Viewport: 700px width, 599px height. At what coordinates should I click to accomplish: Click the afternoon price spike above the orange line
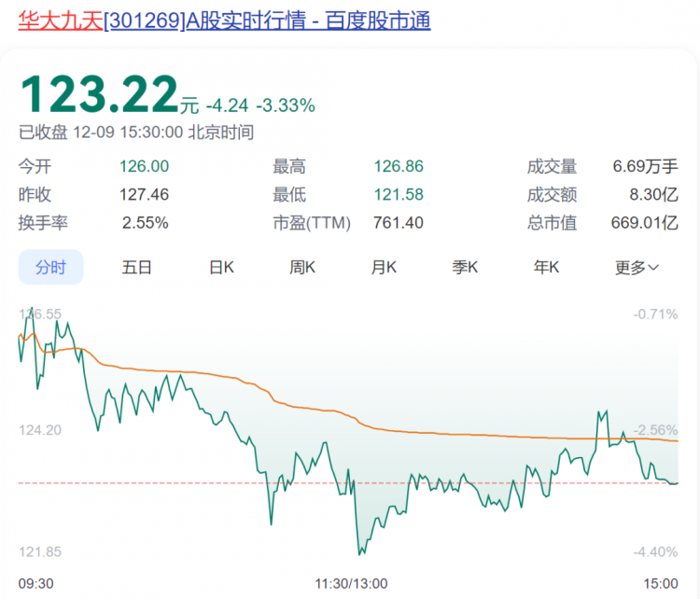coord(603,416)
